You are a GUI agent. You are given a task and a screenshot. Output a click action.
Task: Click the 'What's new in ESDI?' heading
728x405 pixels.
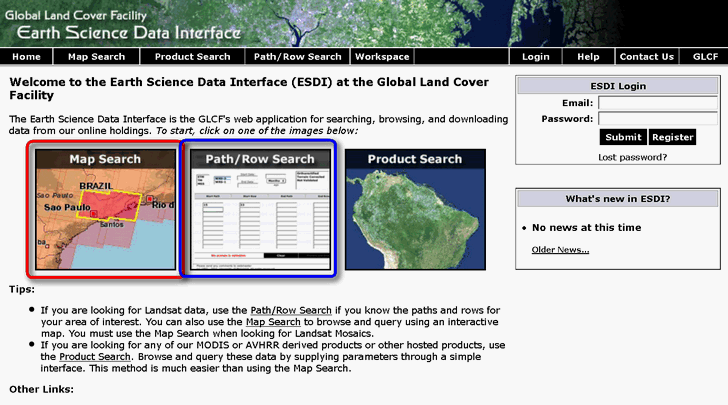coord(618,199)
